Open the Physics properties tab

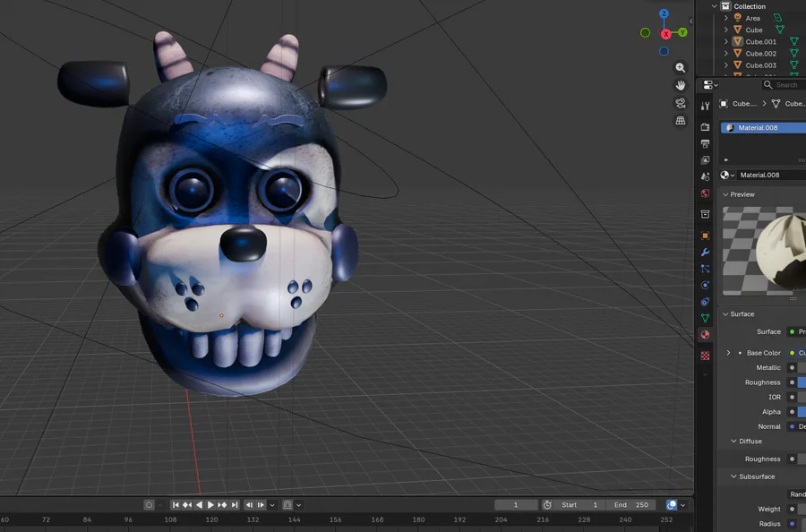[706, 285]
